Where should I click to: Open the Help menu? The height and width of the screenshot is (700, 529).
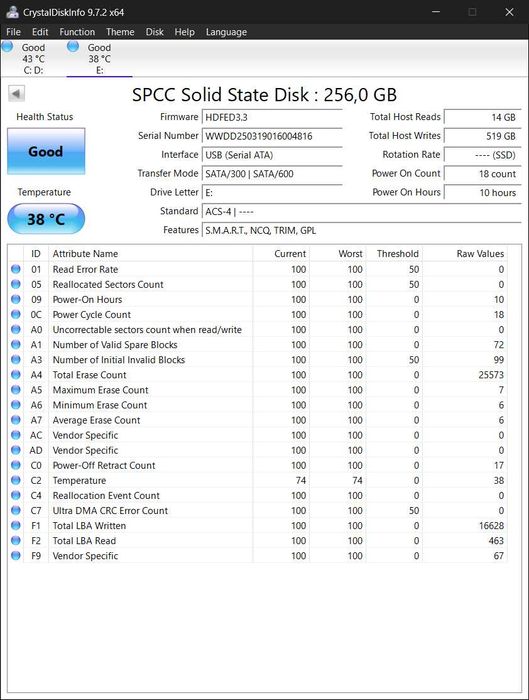(184, 32)
